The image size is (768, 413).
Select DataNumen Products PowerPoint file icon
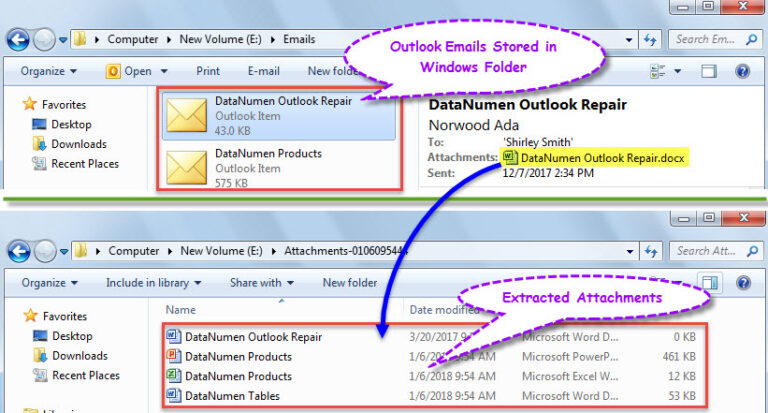(x=173, y=356)
